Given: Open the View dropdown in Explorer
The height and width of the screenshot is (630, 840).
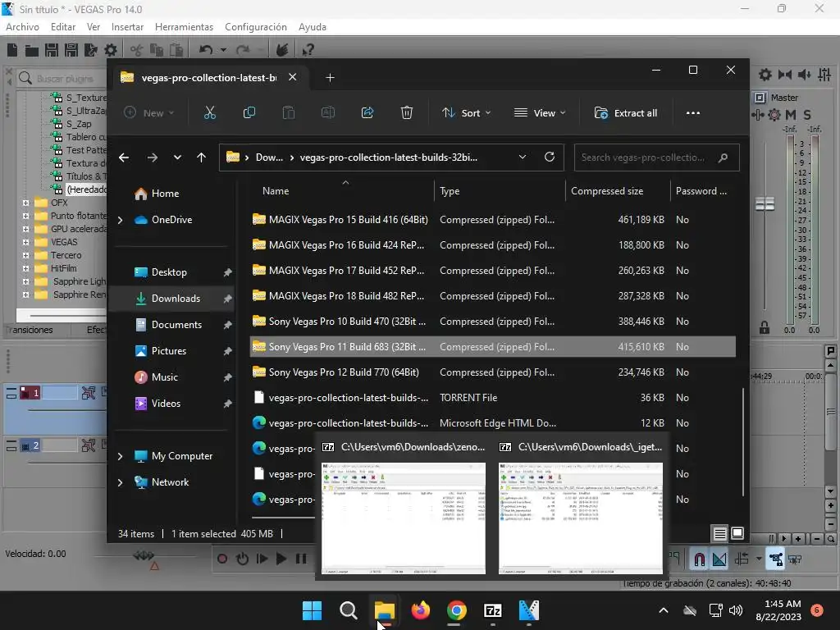Looking at the screenshot, I should pyautogui.click(x=540, y=112).
